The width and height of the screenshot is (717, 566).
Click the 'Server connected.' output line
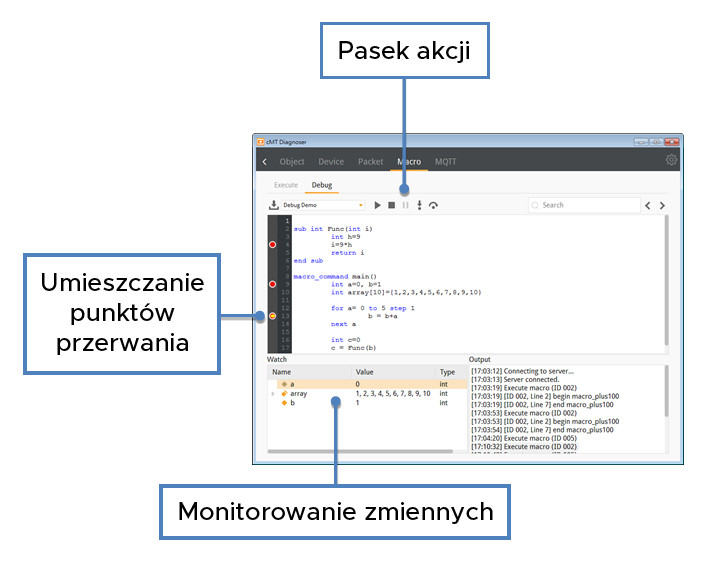(515, 379)
